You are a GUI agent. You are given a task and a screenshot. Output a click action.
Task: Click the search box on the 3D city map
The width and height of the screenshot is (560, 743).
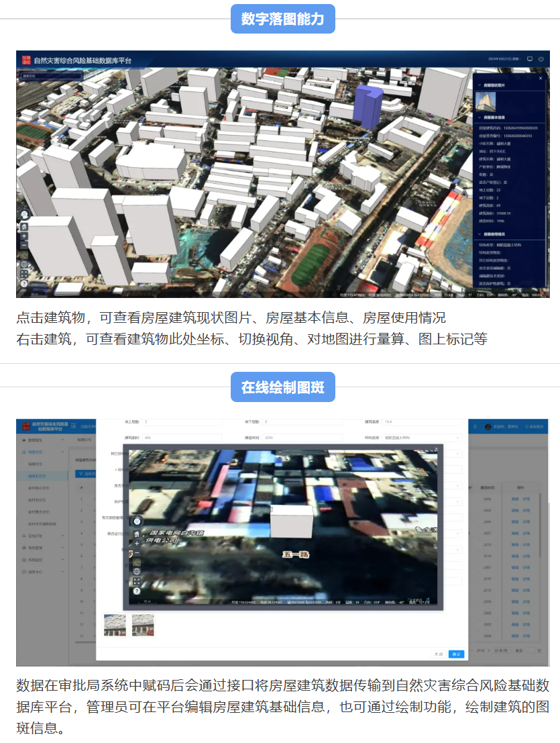(x=51, y=76)
